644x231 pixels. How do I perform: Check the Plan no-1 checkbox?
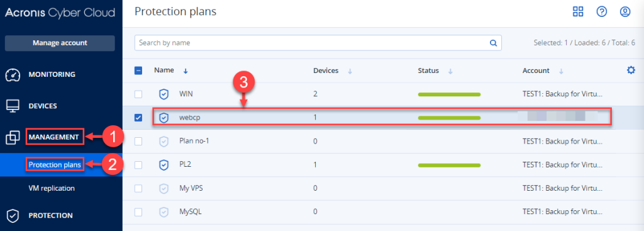tap(138, 142)
